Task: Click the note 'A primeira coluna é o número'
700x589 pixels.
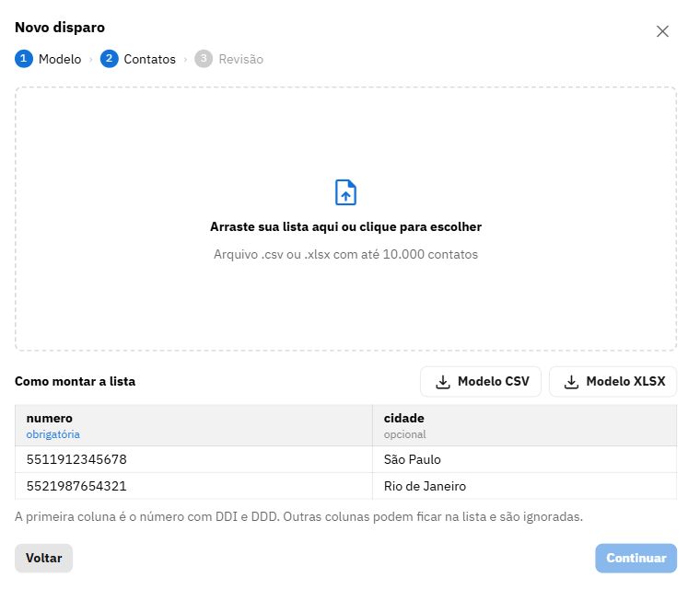Action: (x=298, y=516)
